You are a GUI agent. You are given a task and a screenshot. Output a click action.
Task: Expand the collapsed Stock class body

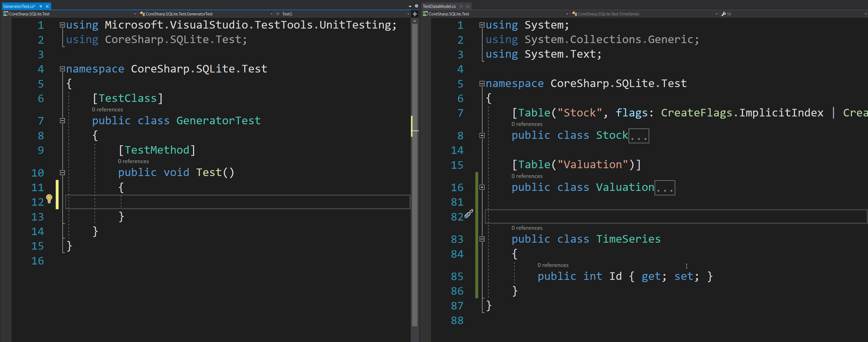pyautogui.click(x=482, y=135)
